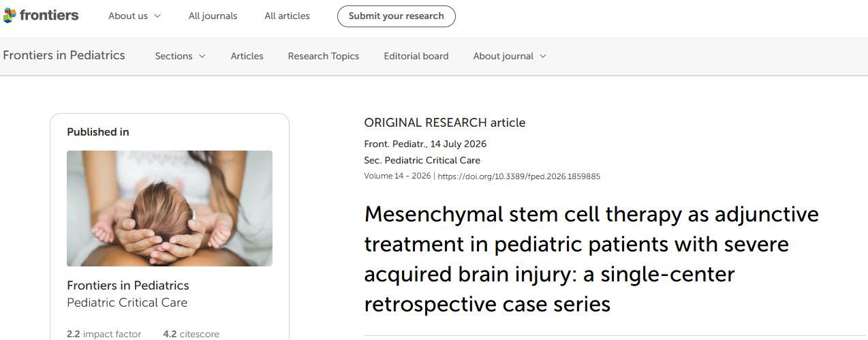Open Sec. Pediatric Critical Care link
The image size is (868, 340).
tap(422, 161)
